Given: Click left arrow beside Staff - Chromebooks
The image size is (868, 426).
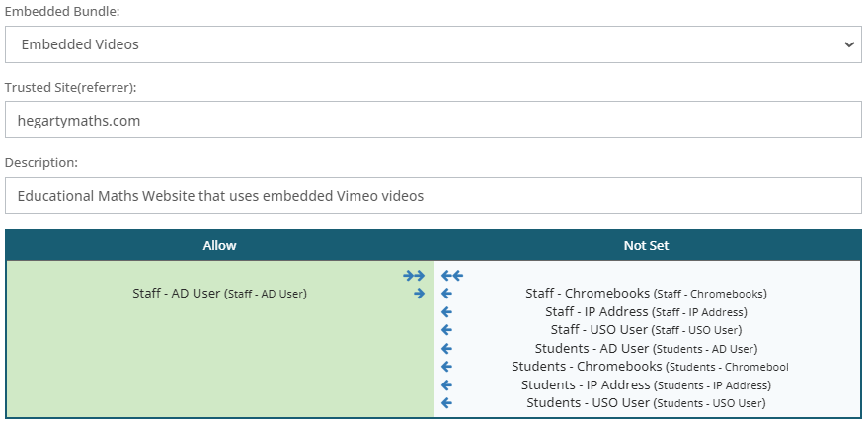Looking at the screenshot, I should click(446, 294).
